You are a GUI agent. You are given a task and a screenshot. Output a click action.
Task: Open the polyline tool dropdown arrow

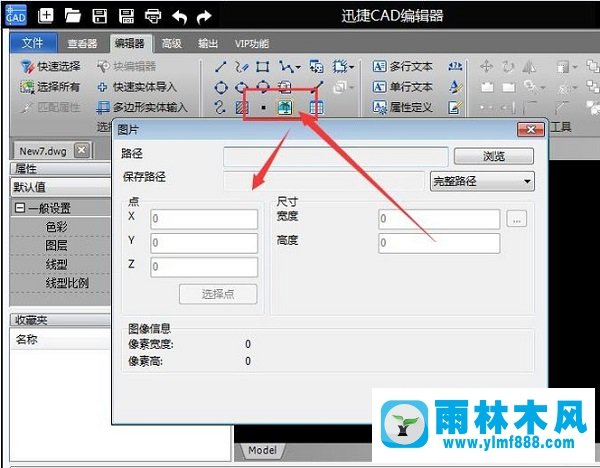click(x=298, y=68)
